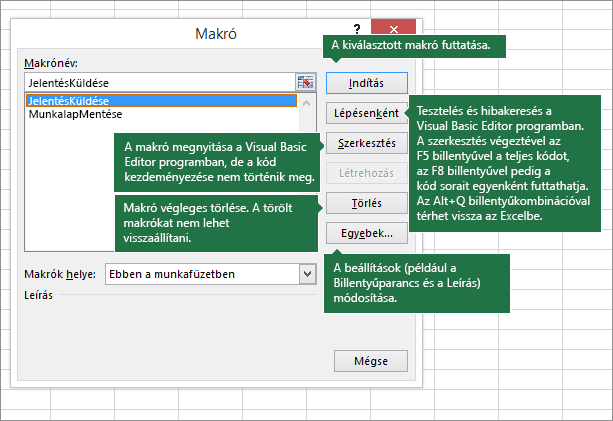Close the Makró dialog with the X
This screenshot has height=421, width=613.
pyautogui.click(x=394, y=31)
